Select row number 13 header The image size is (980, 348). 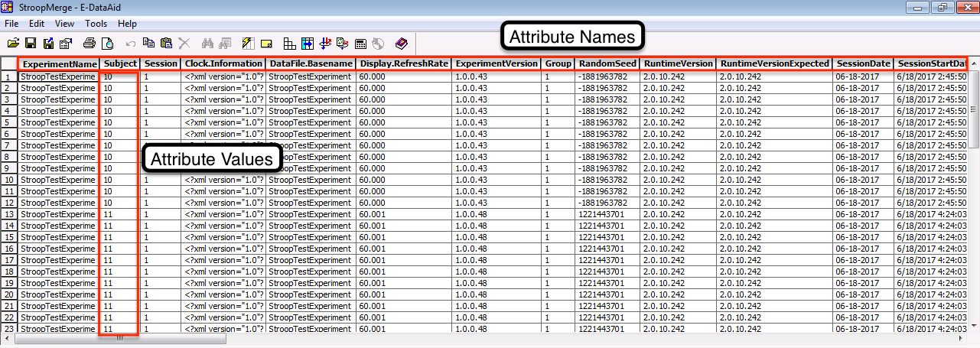pos(8,214)
